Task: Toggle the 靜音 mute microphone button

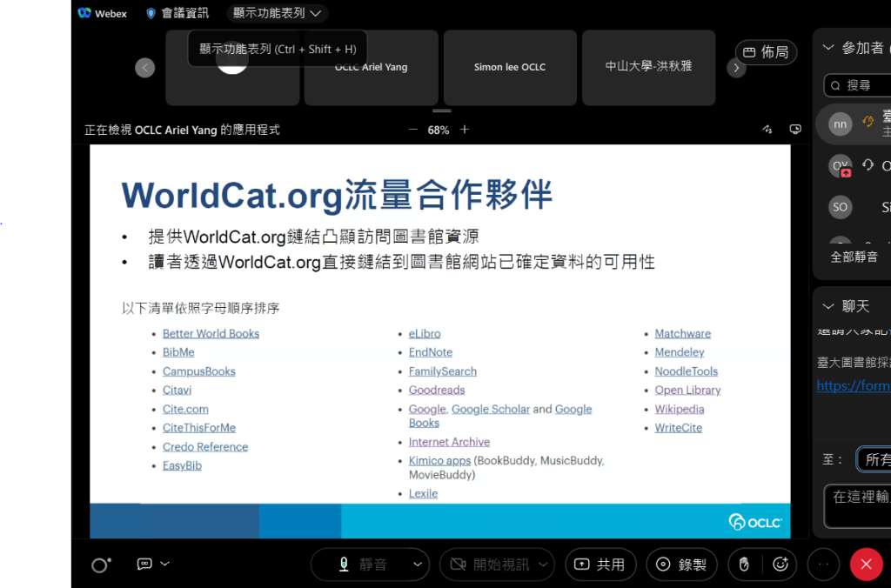Action: (x=363, y=565)
